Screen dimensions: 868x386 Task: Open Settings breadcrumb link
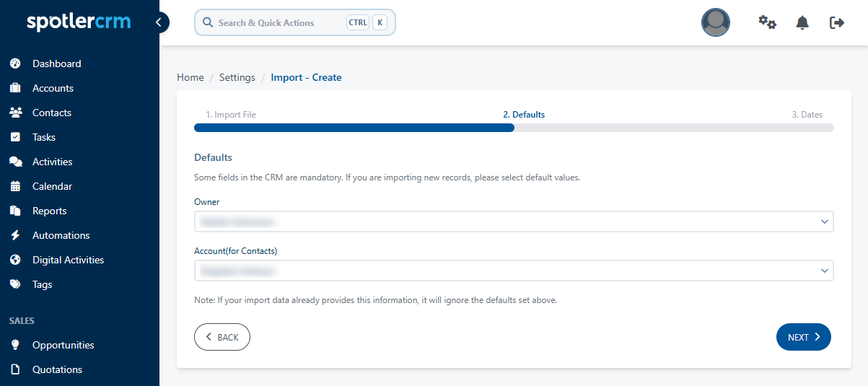tap(237, 77)
